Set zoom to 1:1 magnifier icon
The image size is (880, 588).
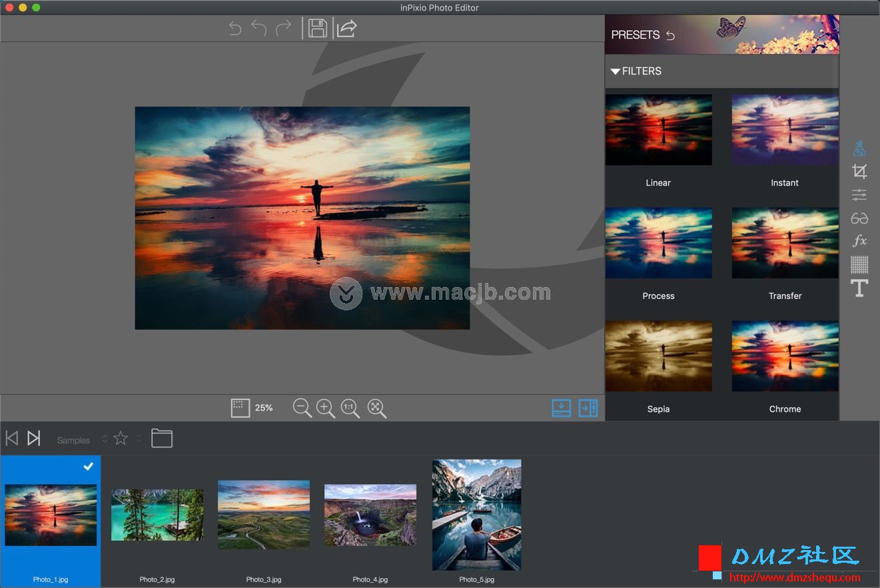(350, 408)
